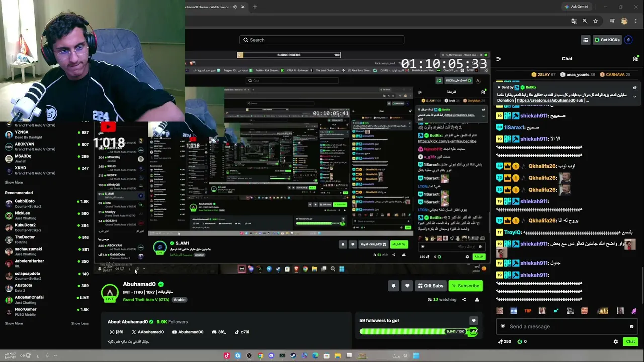
Task: Hide the pinned BotRix message
Action: click(x=635, y=88)
